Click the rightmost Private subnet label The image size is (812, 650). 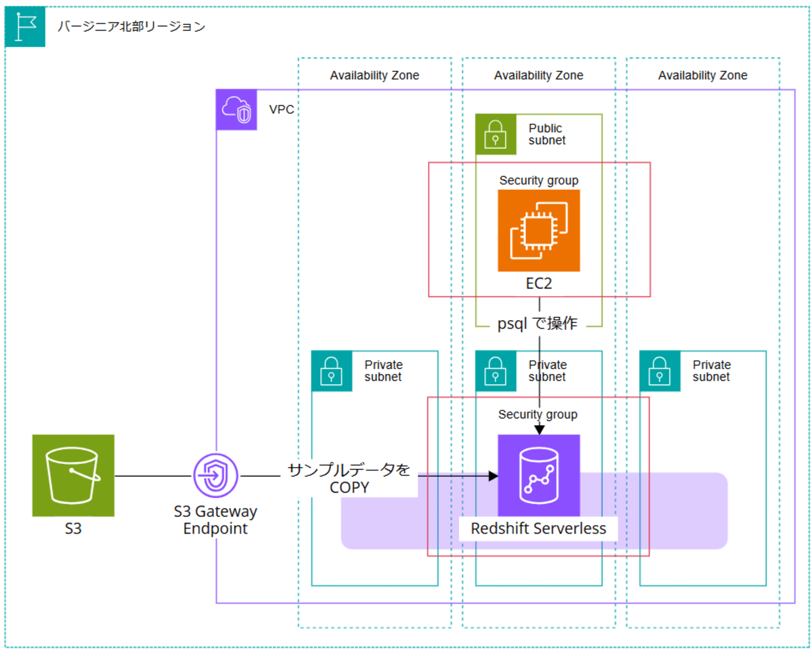click(x=711, y=371)
